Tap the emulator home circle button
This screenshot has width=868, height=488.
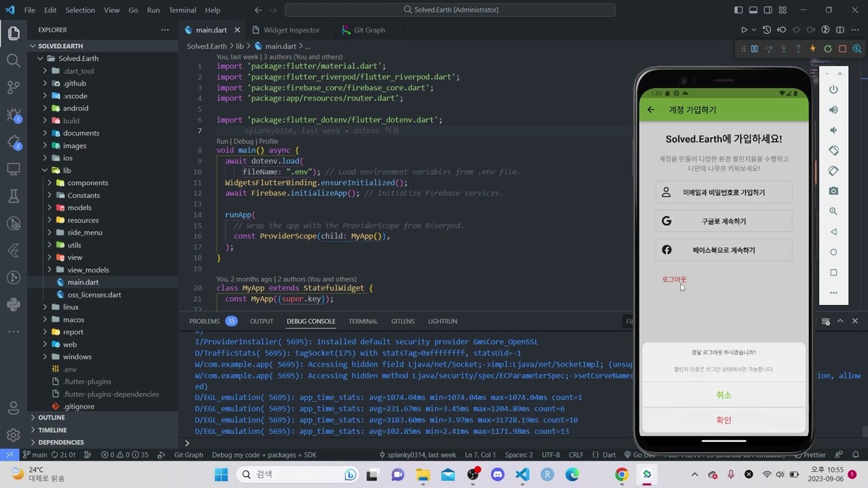point(833,252)
